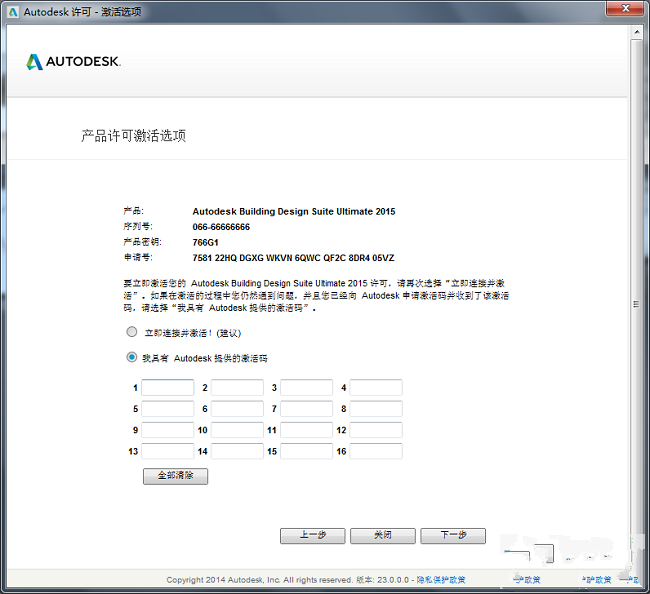The height and width of the screenshot is (594, 650).
Task: Focus activation code field 7
Action: pos(306,408)
